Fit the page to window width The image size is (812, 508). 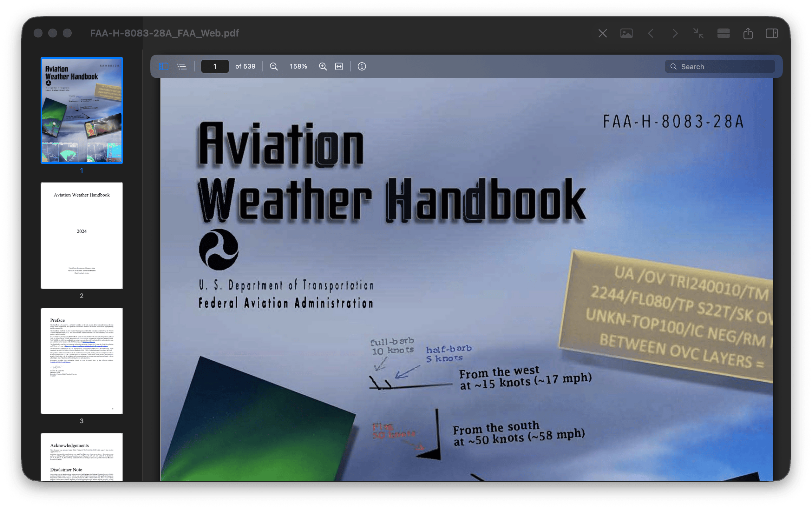coord(339,67)
